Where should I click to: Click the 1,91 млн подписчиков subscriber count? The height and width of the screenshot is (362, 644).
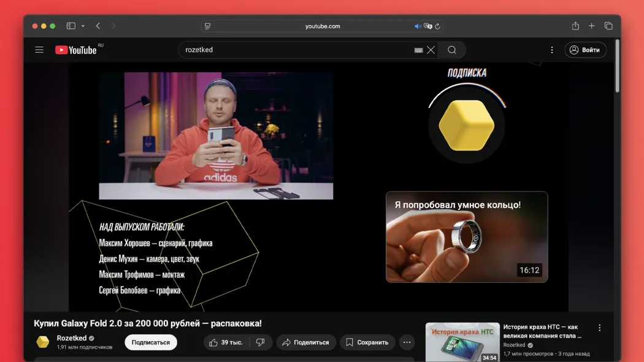(84, 347)
